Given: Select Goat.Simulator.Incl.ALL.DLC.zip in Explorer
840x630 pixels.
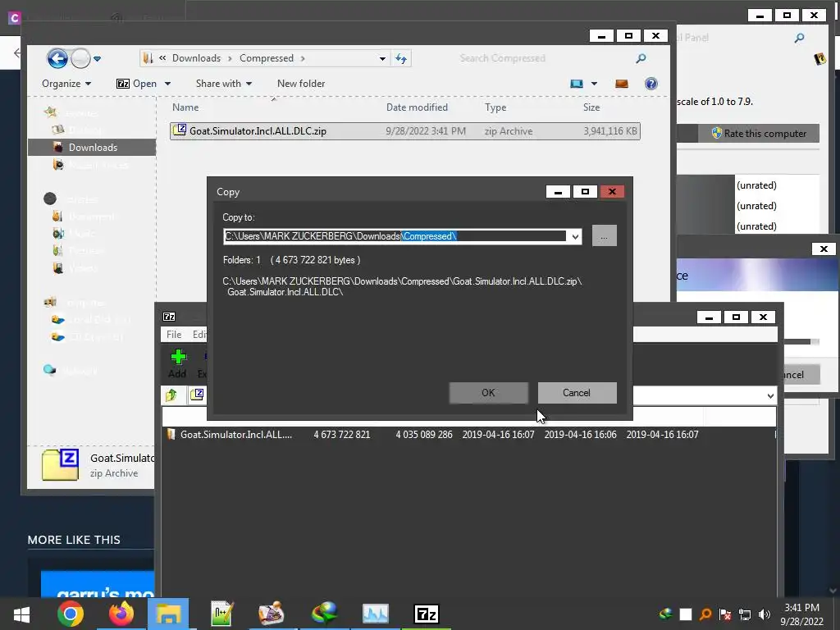Looking at the screenshot, I should (x=404, y=131).
